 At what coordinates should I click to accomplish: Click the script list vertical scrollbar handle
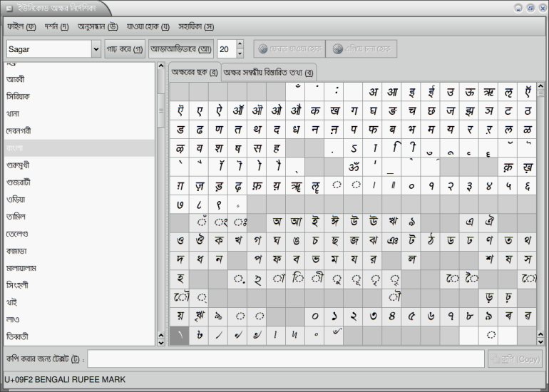tap(160, 112)
